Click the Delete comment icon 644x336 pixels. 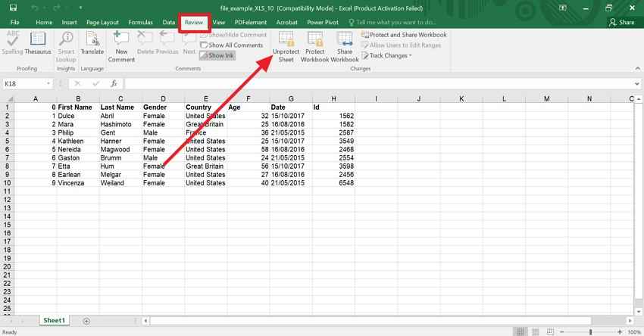click(x=145, y=42)
